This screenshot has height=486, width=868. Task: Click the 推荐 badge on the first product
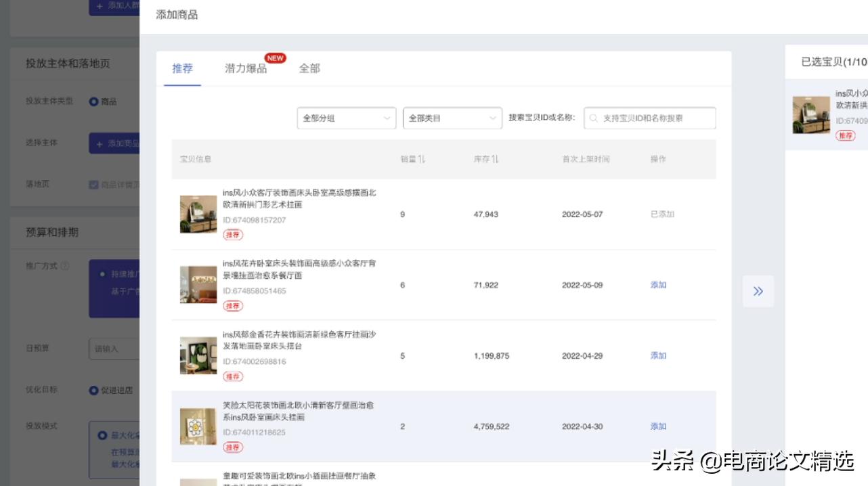point(234,236)
